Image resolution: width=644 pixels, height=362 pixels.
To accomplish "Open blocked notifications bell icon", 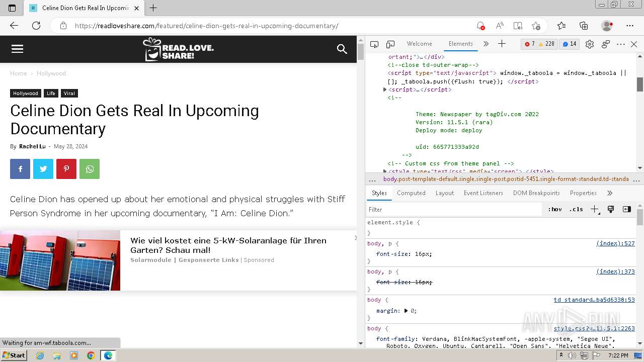I will 480,26.
